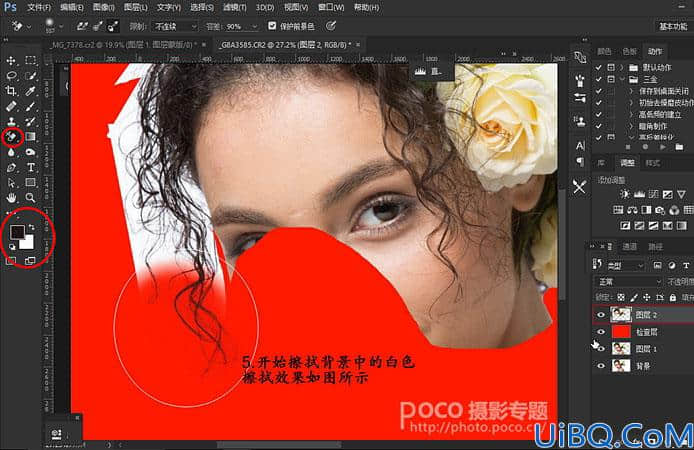
Task: Select the Path Selection tool
Action: [11, 182]
